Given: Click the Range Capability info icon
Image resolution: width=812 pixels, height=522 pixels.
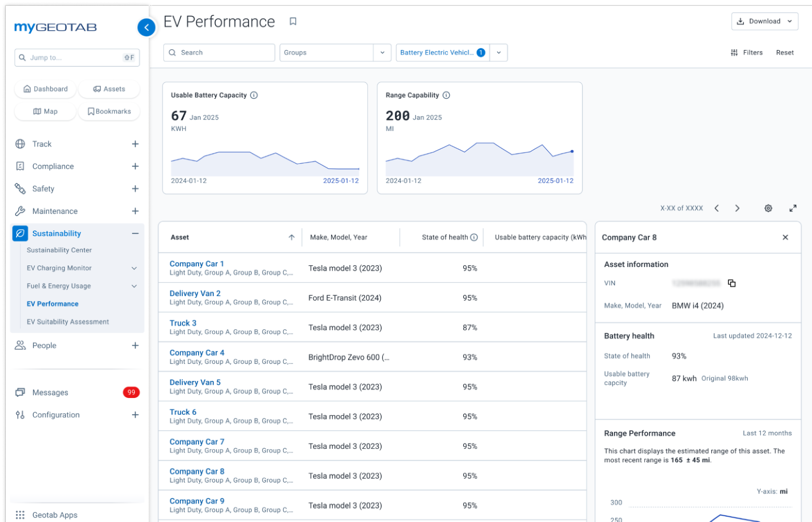Looking at the screenshot, I should [x=446, y=95].
